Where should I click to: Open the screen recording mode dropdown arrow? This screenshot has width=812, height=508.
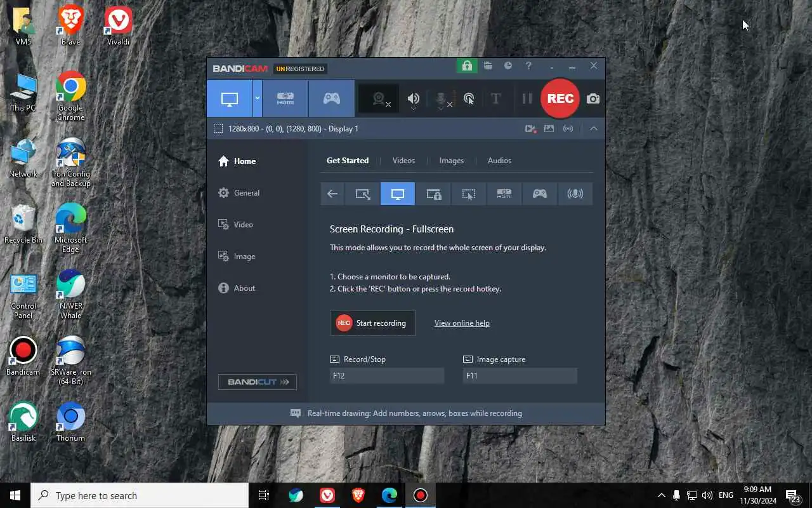click(x=257, y=98)
